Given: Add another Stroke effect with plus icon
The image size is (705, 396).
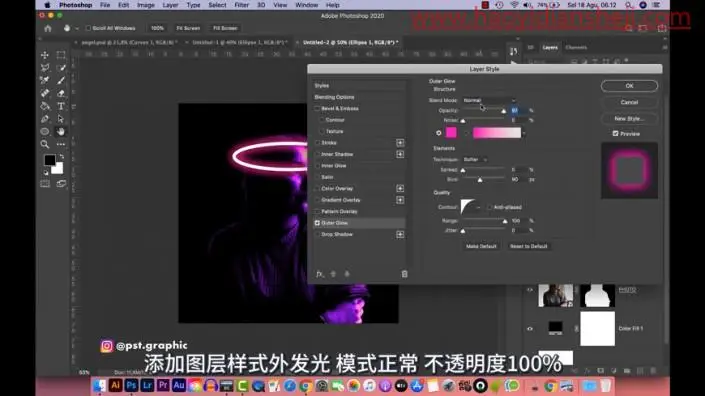Looking at the screenshot, I should point(400,143).
